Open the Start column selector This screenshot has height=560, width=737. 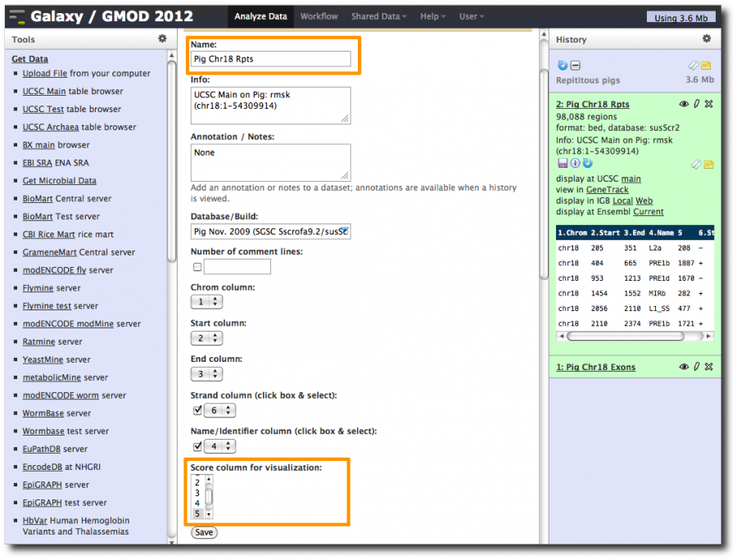click(207, 338)
